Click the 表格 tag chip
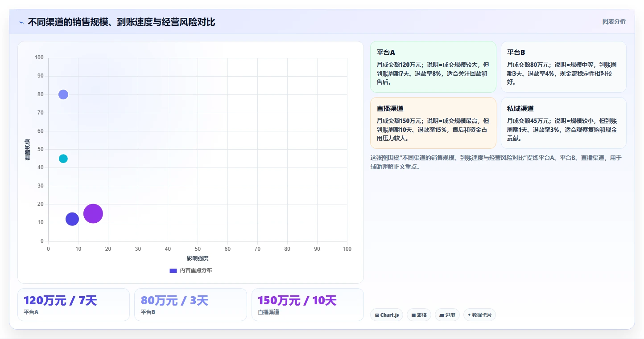 pos(419,315)
